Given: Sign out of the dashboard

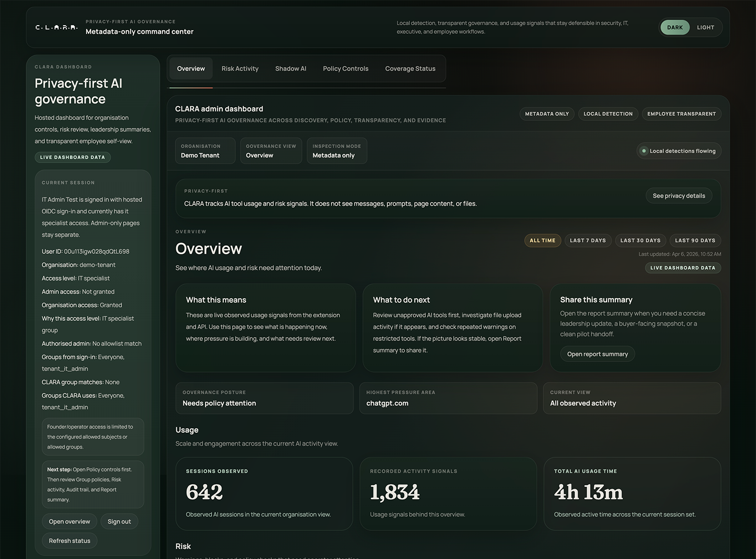Looking at the screenshot, I should [x=119, y=521].
